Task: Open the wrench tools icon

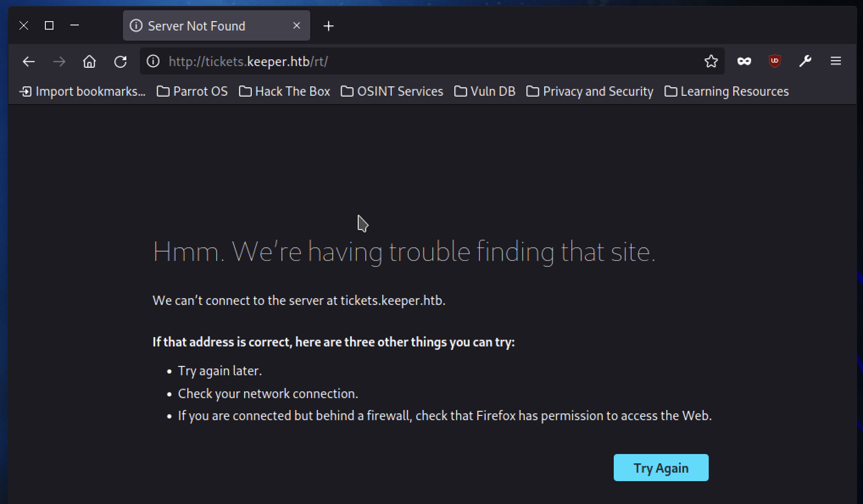Action: [x=805, y=61]
